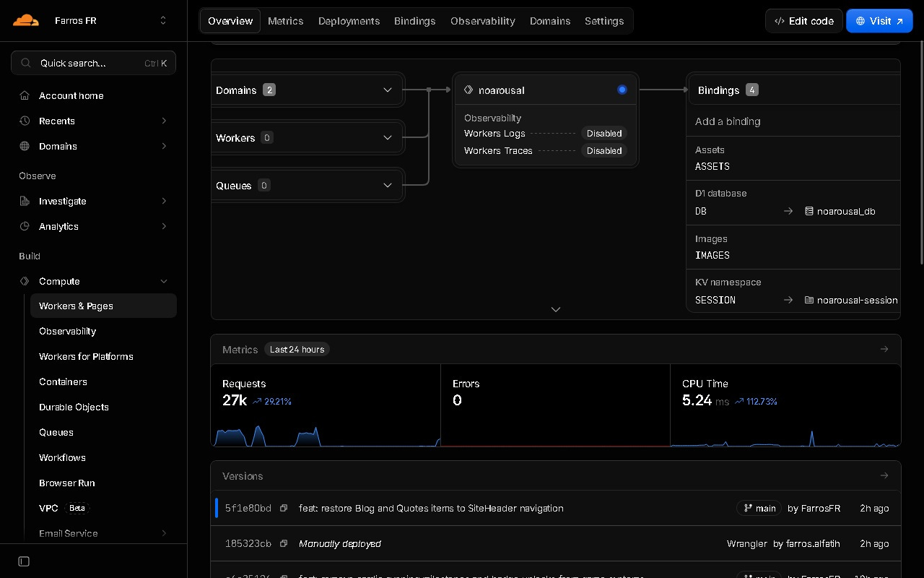Click the Workers Traces Disabled status
This screenshot has width=924, height=578.
604,150
